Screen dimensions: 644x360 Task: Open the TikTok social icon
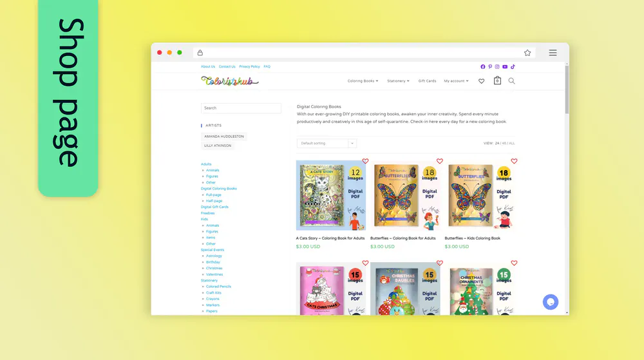pos(513,66)
